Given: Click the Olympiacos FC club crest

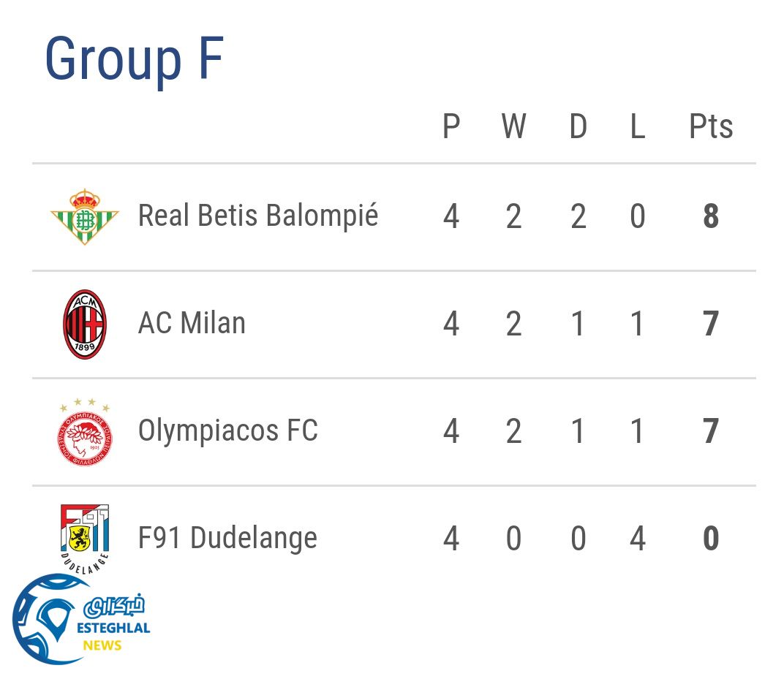Looking at the screenshot, I should pos(86,432).
